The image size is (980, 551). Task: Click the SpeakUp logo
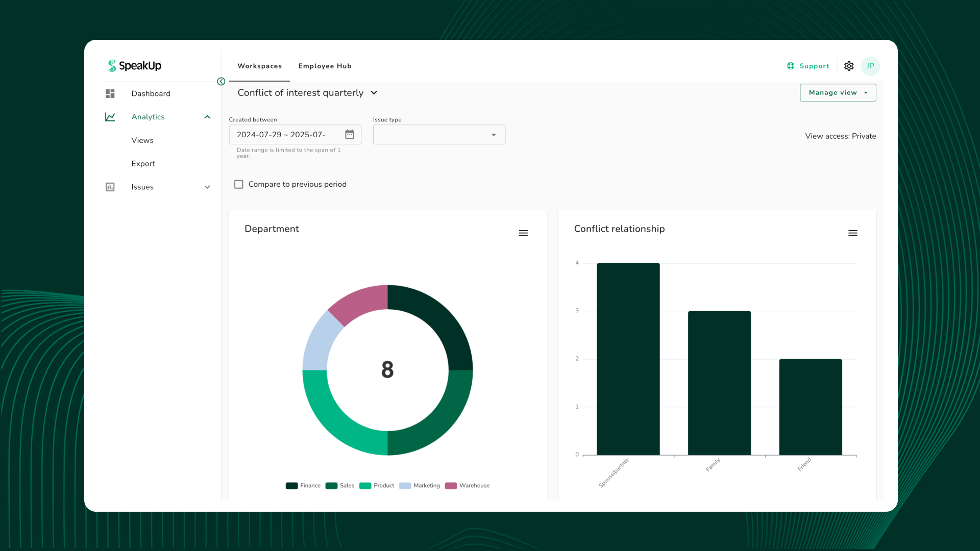pos(135,66)
